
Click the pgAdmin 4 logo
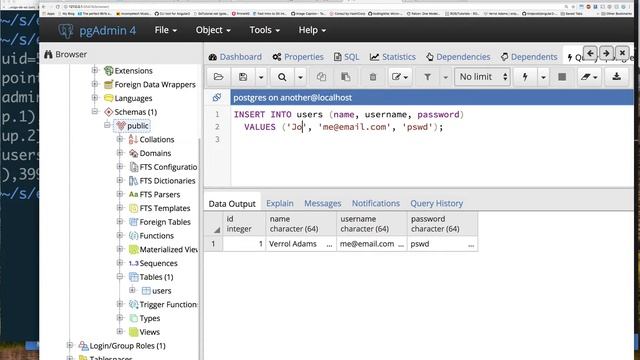pyautogui.click(x=97, y=31)
